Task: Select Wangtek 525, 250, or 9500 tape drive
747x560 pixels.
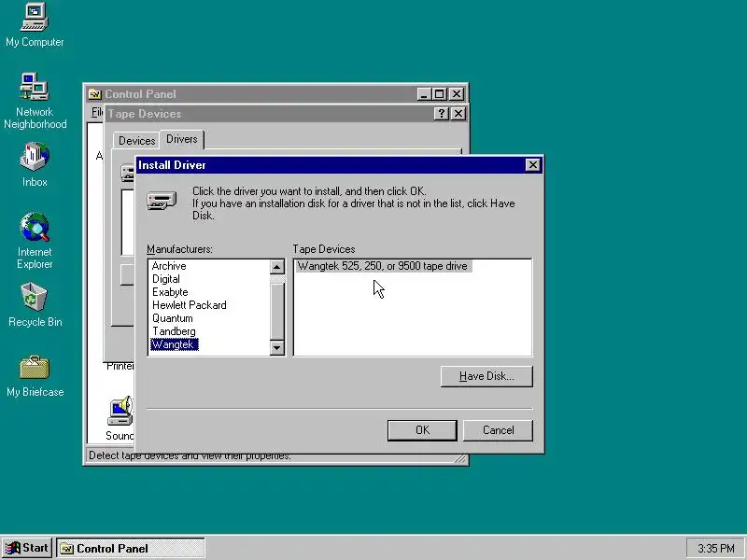Action: (383, 266)
